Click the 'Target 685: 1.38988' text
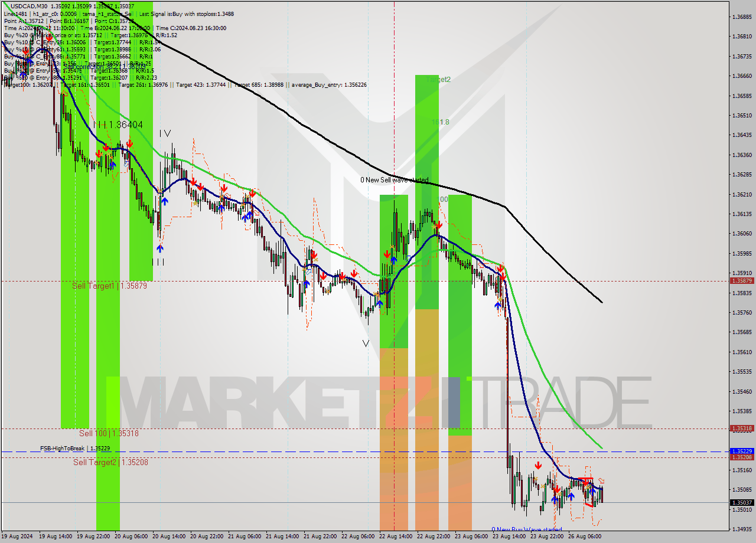Screen dimensions: 756x543 tap(260, 85)
